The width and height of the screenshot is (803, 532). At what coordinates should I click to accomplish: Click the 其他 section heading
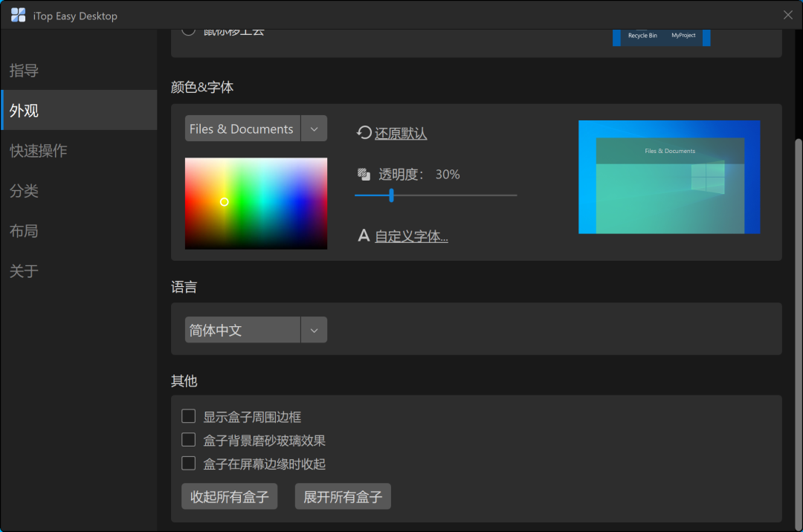[x=184, y=380]
